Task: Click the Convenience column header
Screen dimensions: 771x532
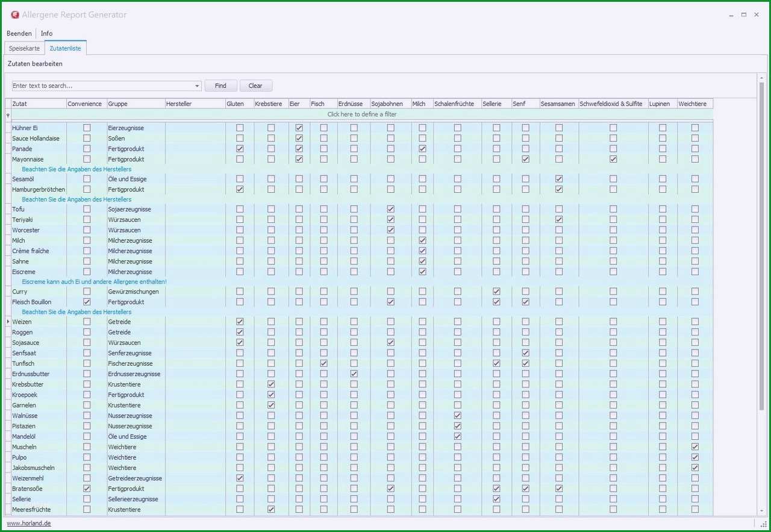Action: (87, 104)
